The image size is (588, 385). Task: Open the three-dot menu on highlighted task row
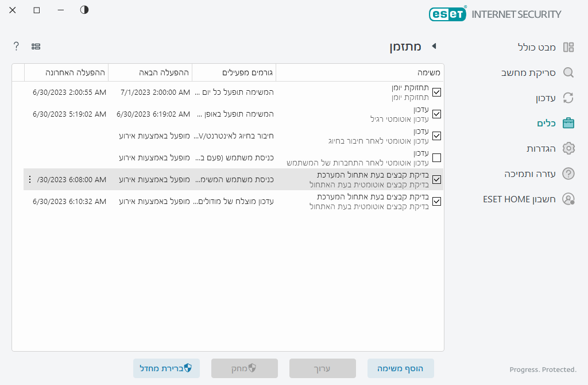click(x=29, y=179)
